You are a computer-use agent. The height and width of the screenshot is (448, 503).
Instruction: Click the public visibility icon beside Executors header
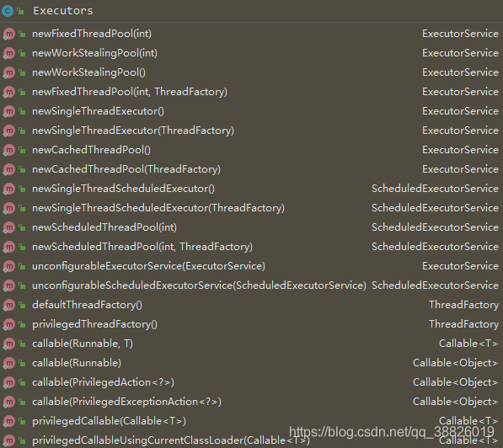pos(20,12)
